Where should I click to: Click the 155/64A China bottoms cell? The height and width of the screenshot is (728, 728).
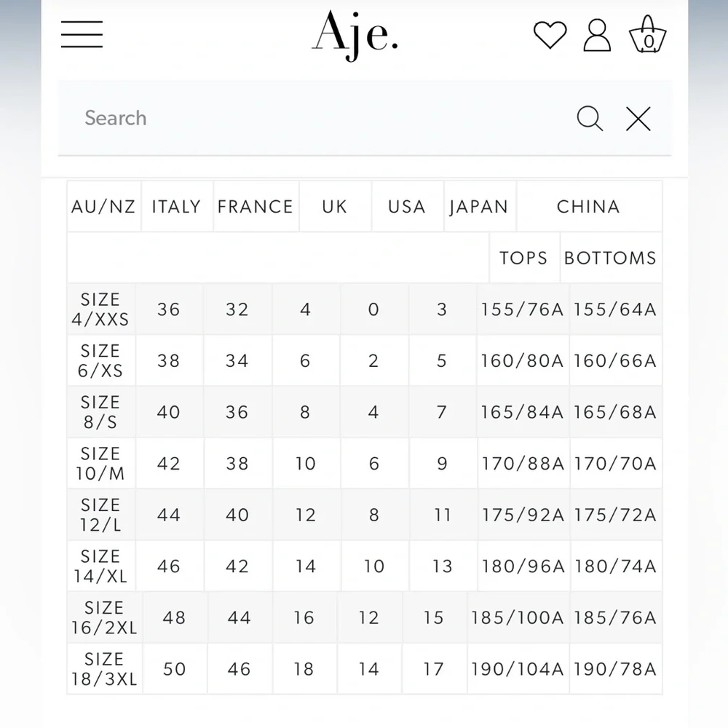(x=616, y=309)
